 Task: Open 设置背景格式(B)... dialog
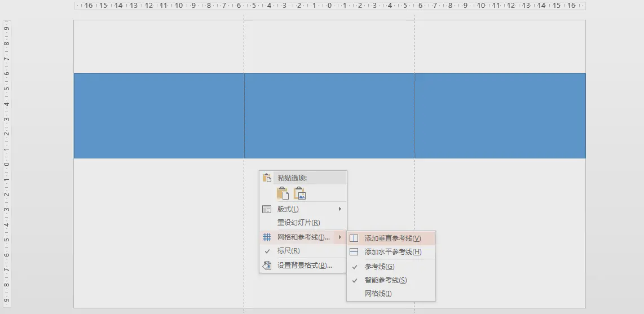point(305,266)
